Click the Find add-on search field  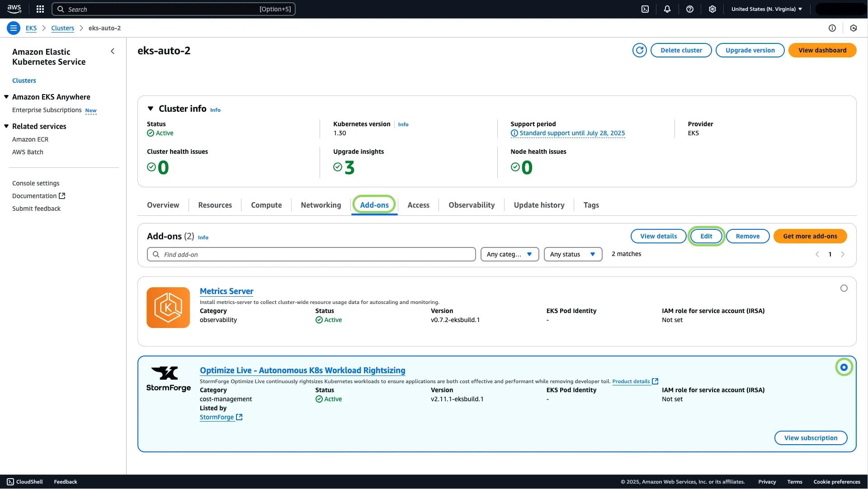tap(311, 254)
